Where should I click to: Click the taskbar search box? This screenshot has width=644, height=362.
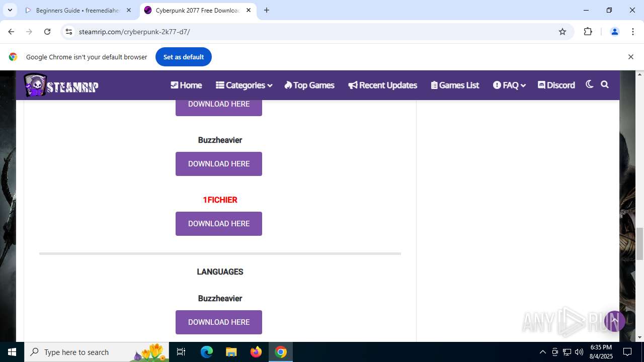[97, 352]
